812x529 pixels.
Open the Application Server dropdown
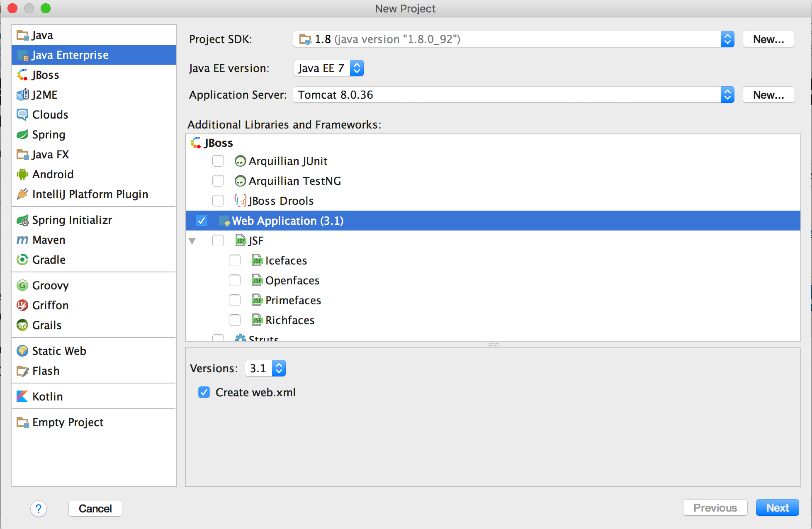coord(513,95)
